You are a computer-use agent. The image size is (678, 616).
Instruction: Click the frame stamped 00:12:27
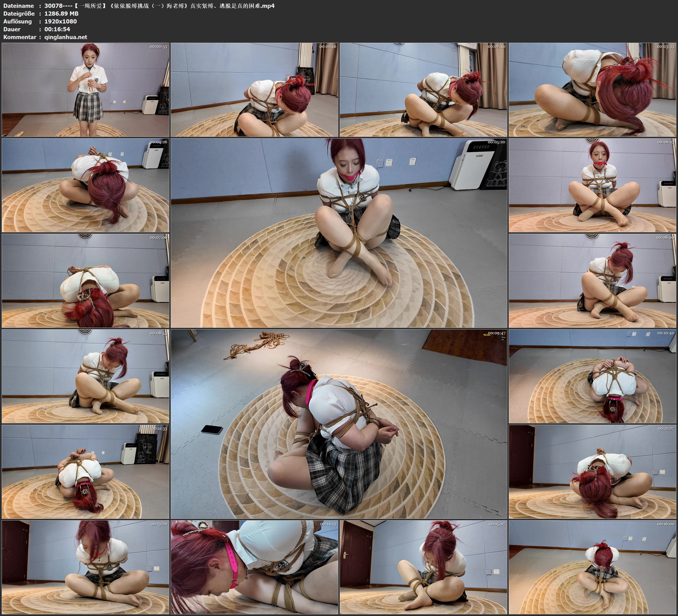[593, 471]
